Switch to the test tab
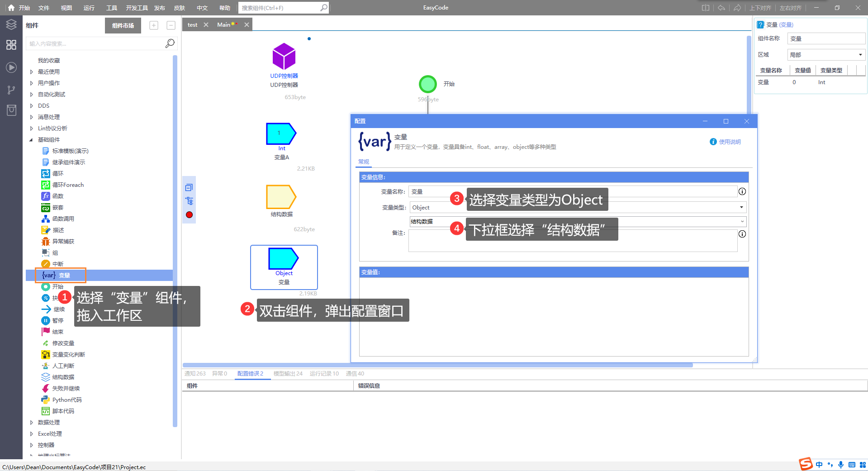Image resolution: width=868 pixels, height=471 pixels. coord(192,25)
